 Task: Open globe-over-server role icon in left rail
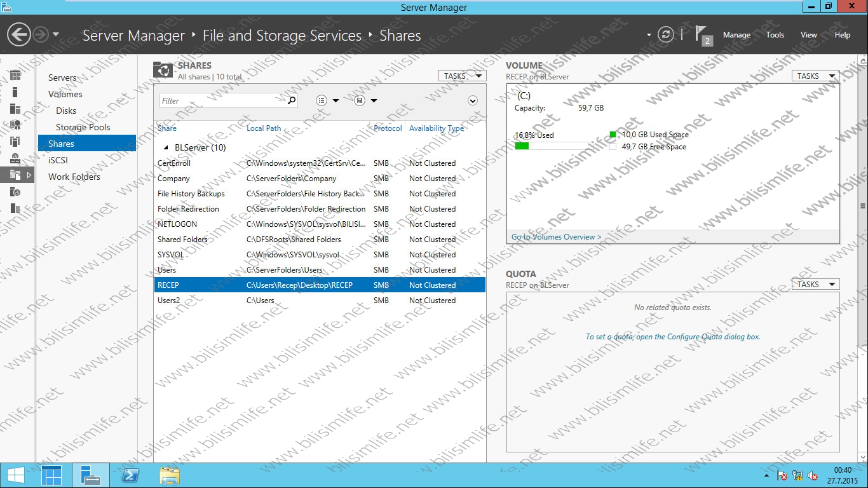pos(15,158)
